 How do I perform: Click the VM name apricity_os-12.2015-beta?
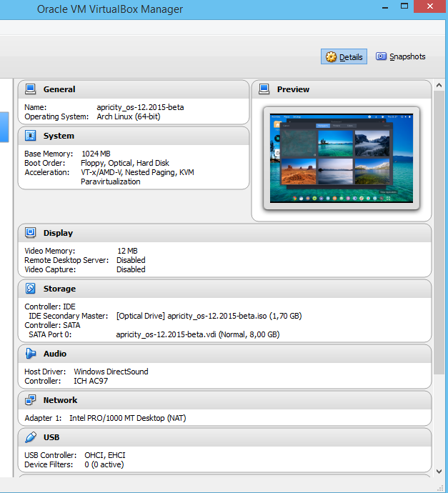[x=140, y=107]
